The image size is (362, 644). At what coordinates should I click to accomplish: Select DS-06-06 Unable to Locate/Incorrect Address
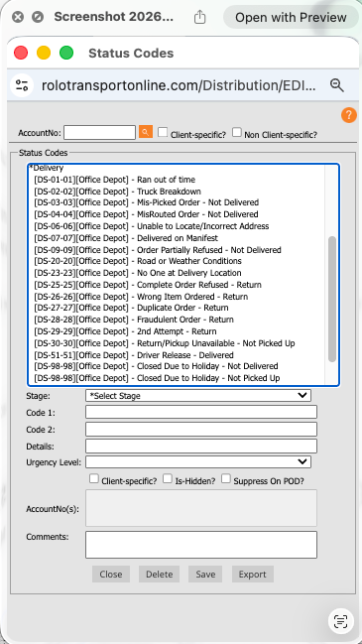tap(177, 226)
